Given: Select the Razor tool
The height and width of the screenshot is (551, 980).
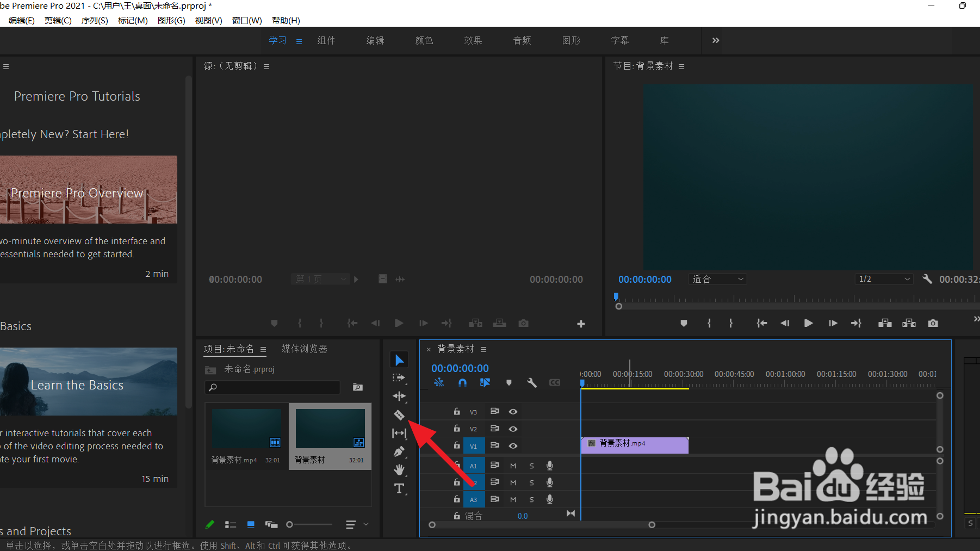Looking at the screenshot, I should (x=399, y=415).
